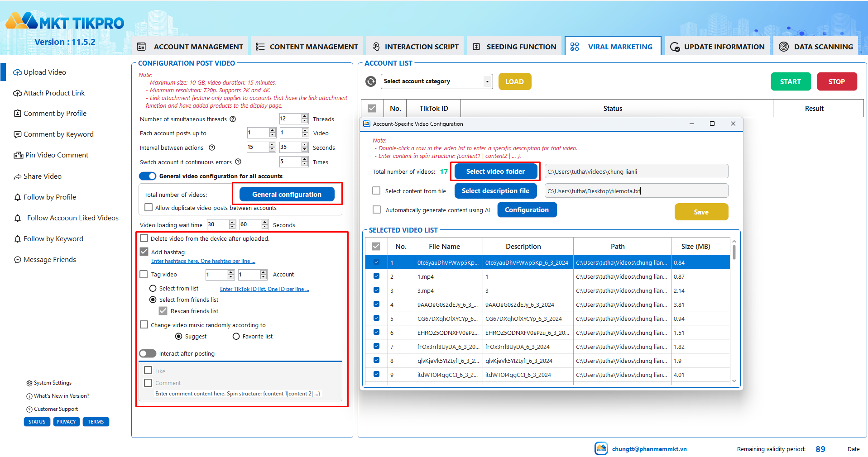Click the Attach Product Link icon
Viewport: 868px width, 457px height.
pos(18,93)
